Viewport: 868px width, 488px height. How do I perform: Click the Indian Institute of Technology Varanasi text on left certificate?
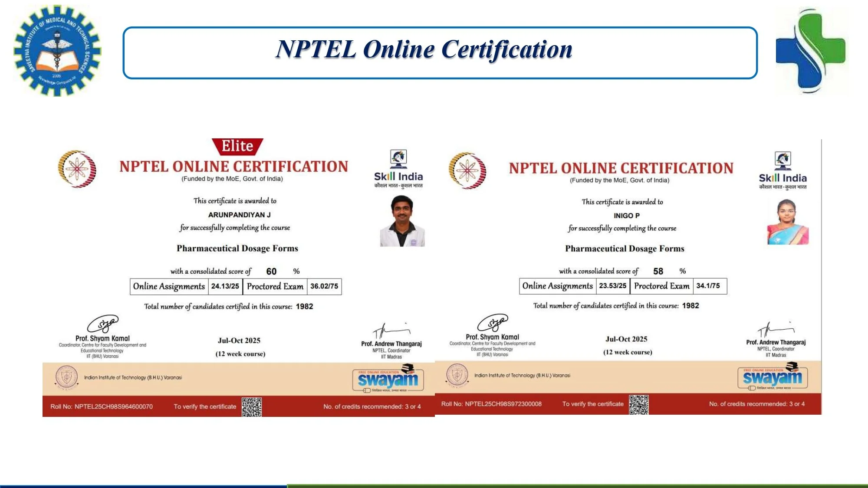(133, 378)
